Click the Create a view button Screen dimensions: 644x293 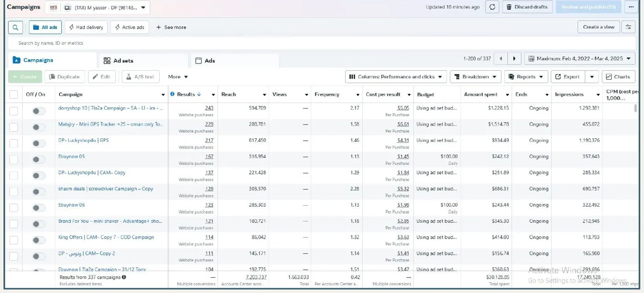click(598, 27)
